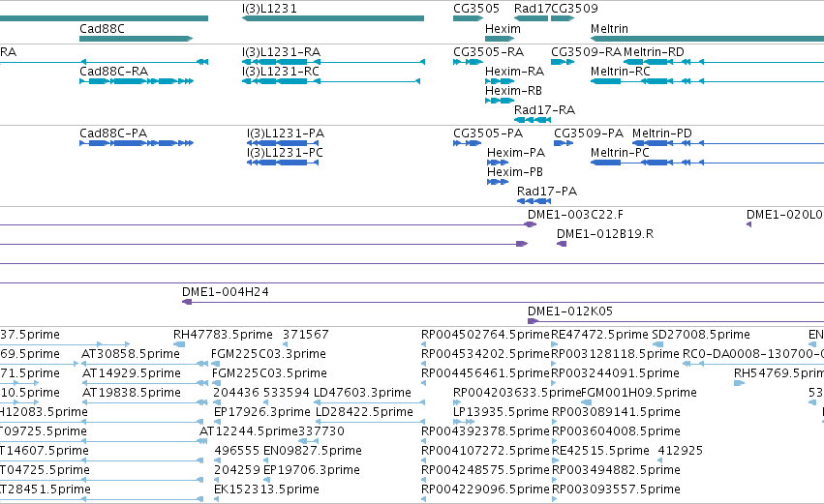Select EST RH47783.5prime
The height and width of the screenshot is (504, 824).
179,344
